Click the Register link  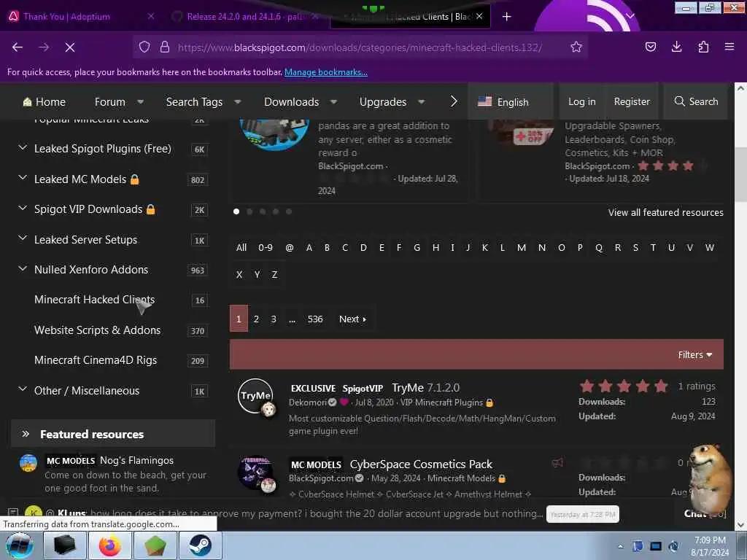pos(632,101)
